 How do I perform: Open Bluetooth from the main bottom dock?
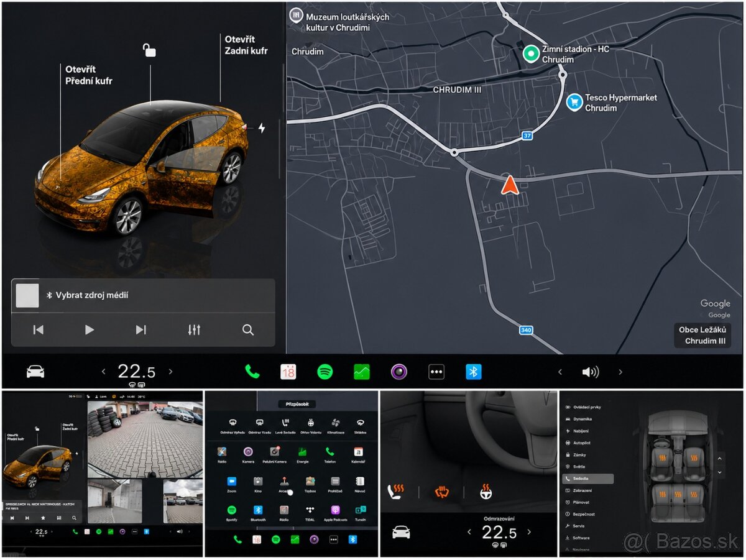coord(474,372)
